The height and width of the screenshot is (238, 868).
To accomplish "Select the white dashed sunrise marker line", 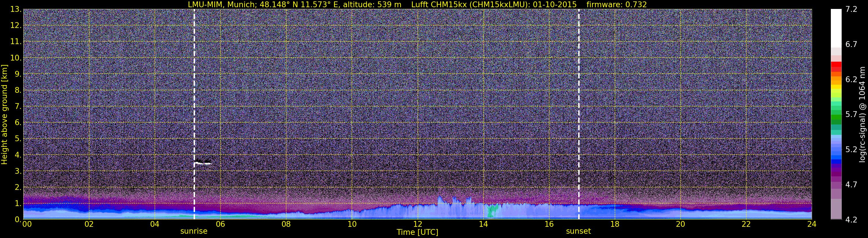I will tap(194, 114).
